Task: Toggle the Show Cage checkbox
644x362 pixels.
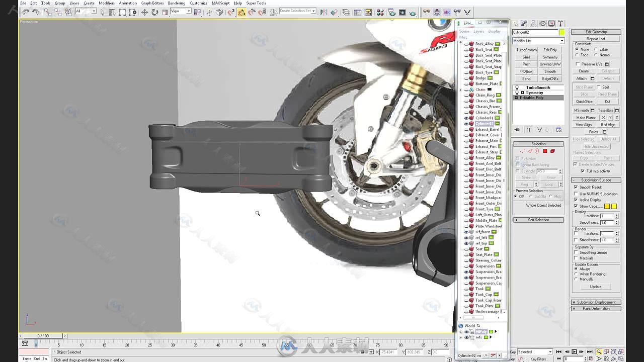Action: point(576,206)
